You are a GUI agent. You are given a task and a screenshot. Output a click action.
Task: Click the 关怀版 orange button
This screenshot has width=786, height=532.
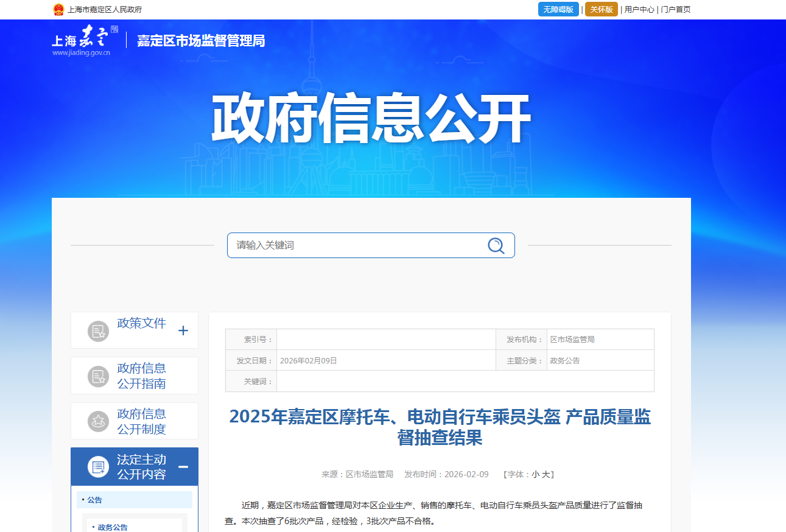(x=601, y=9)
